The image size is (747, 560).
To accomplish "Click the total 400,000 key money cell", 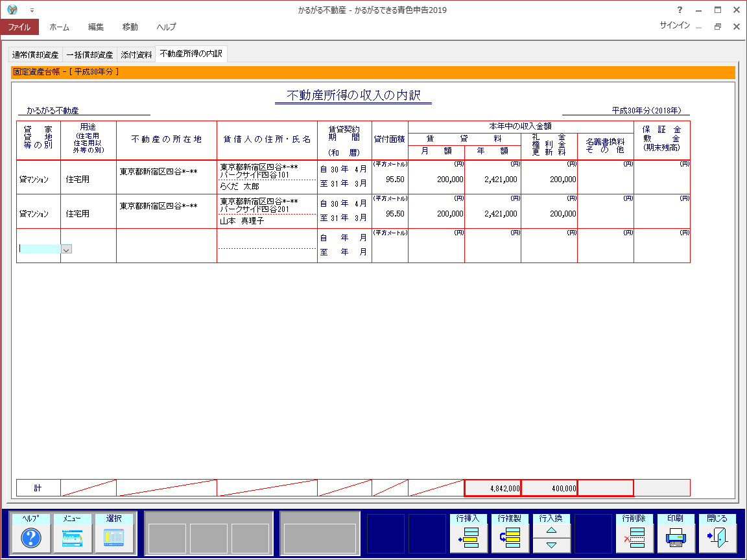I will (x=549, y=488).
